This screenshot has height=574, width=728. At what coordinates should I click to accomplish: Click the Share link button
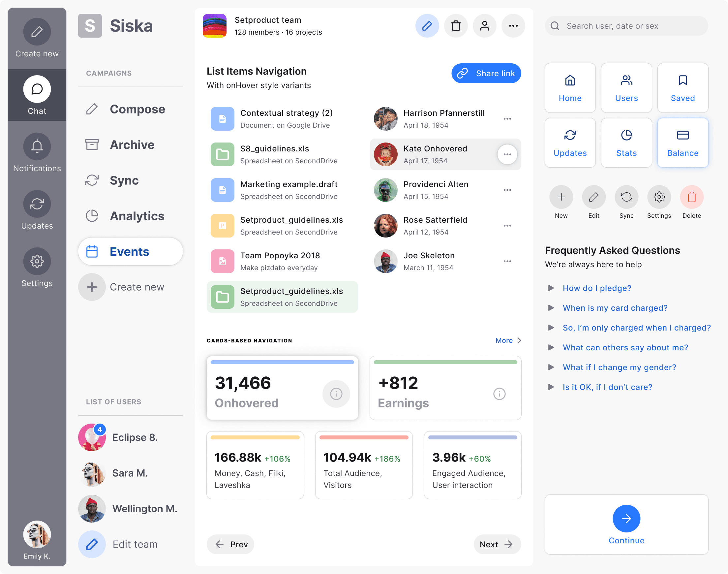[486, 73]
